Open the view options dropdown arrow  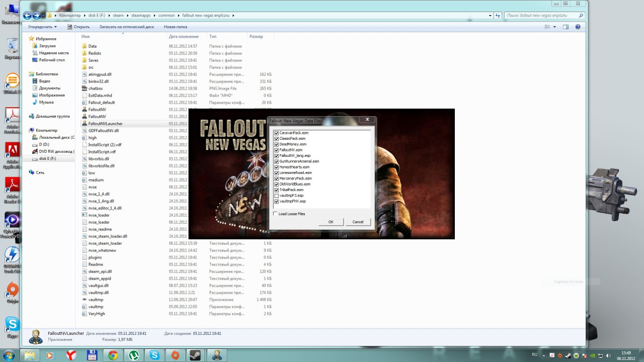click(x=554, y=27)
